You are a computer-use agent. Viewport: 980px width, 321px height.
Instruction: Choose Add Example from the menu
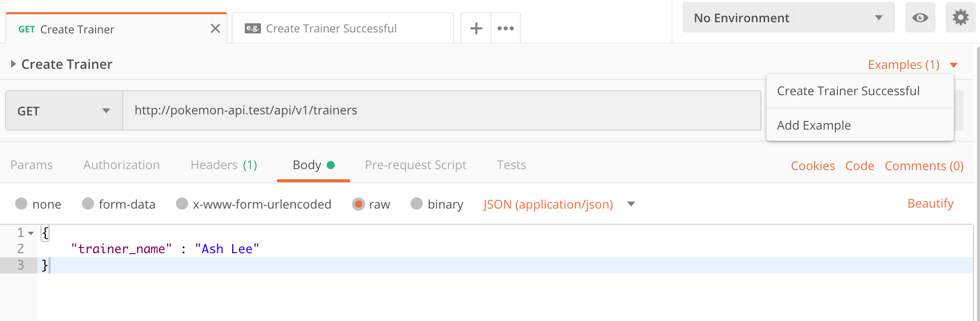(814, 125)
